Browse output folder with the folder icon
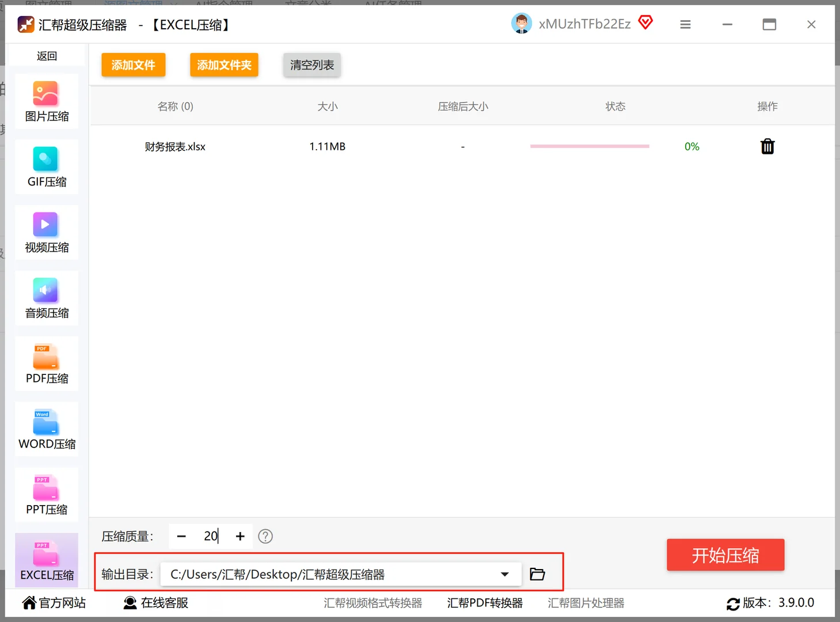This screenshot has width=840, height=622. tap(537, 574)
